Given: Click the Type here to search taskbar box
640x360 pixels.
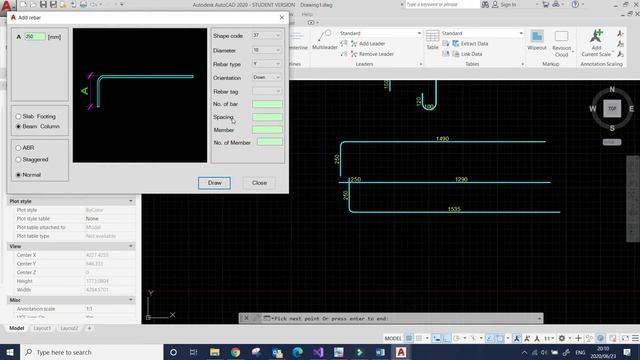Looking at the screenshot, I should pyautogui.click(x=91, y=352).
